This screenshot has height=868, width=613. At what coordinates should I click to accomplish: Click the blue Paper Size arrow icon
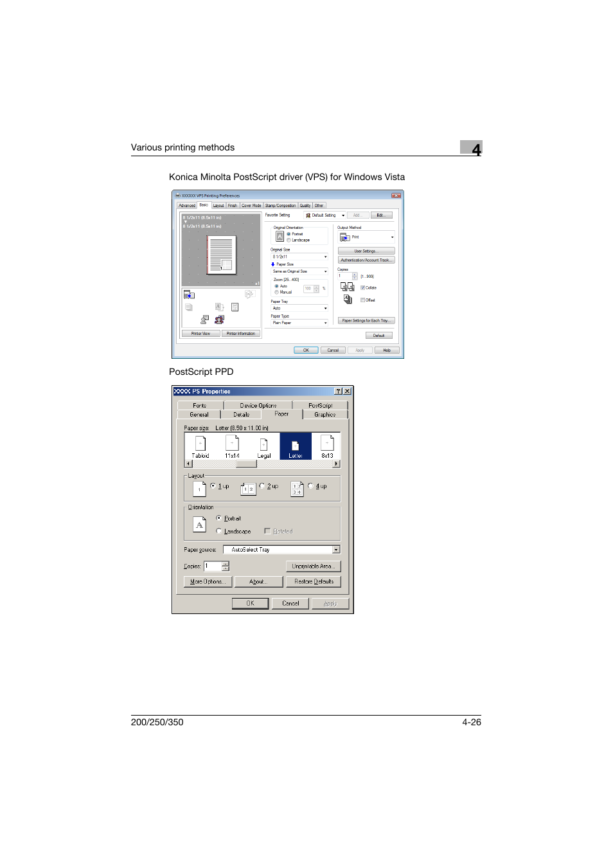pos(273,264)
